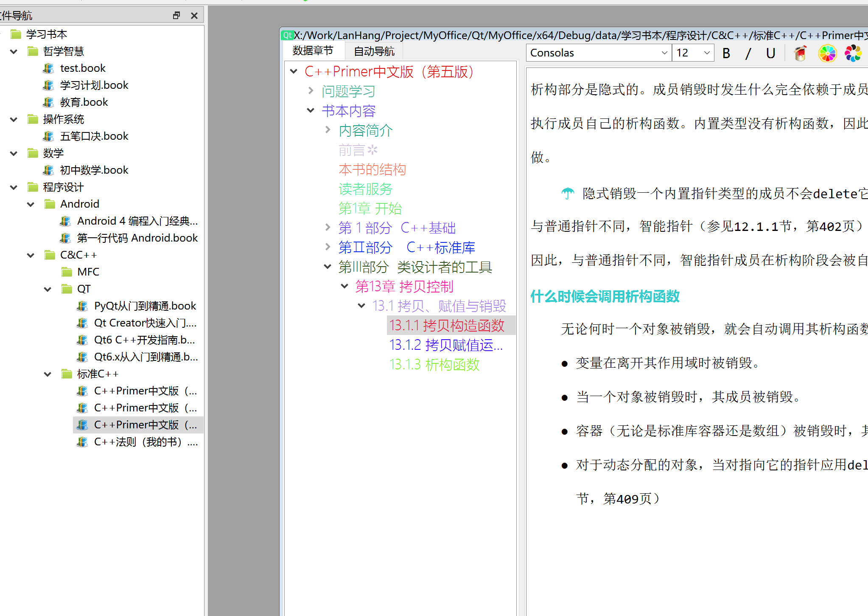
Task: Switch to the 自动导航 tab
Action: click(374, 51)
